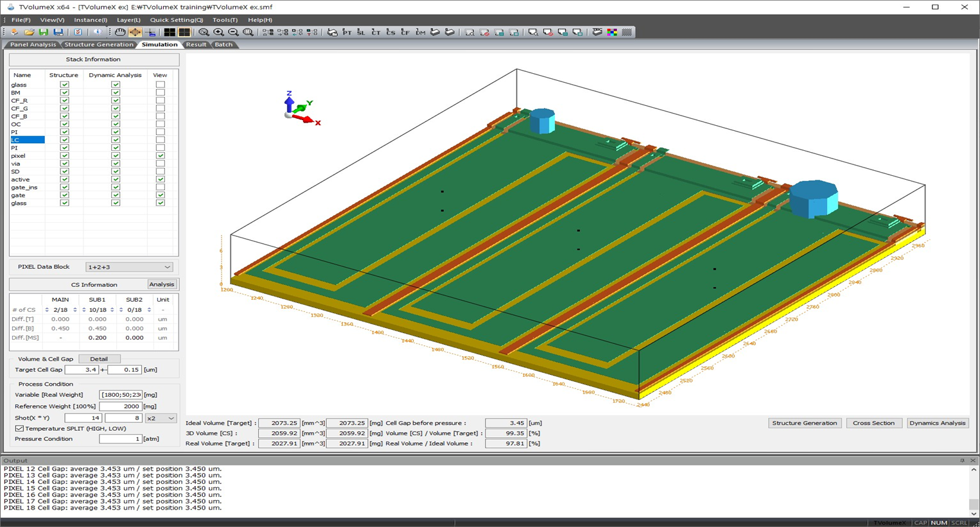
Task: Open the x2 shot multiplier dropdown
Action: [161, 418]
